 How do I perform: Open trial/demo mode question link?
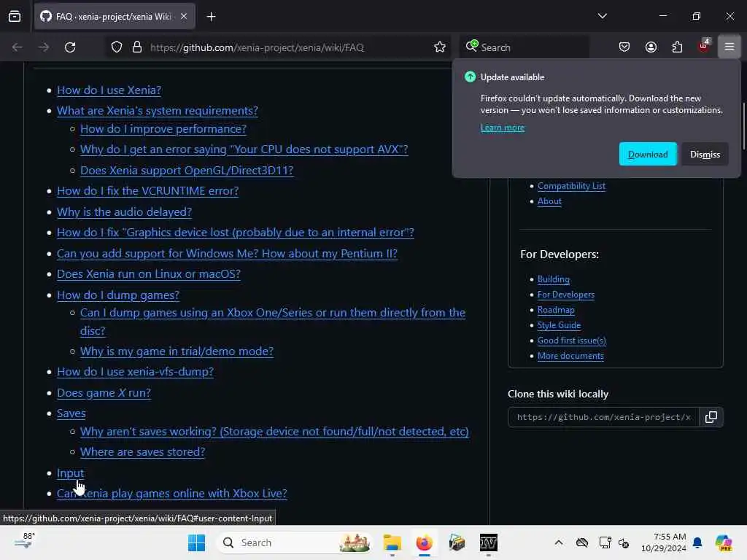pos(177,351)
